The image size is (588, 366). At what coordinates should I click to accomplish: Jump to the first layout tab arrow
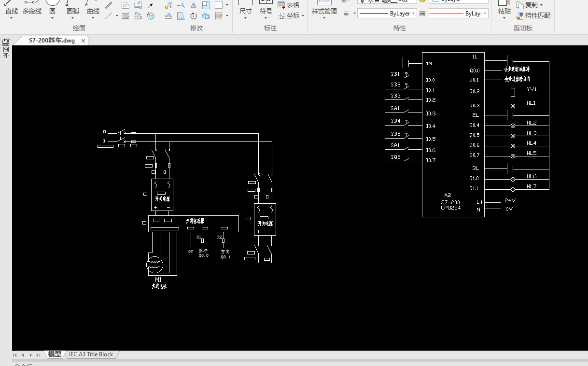coord(15,355)
